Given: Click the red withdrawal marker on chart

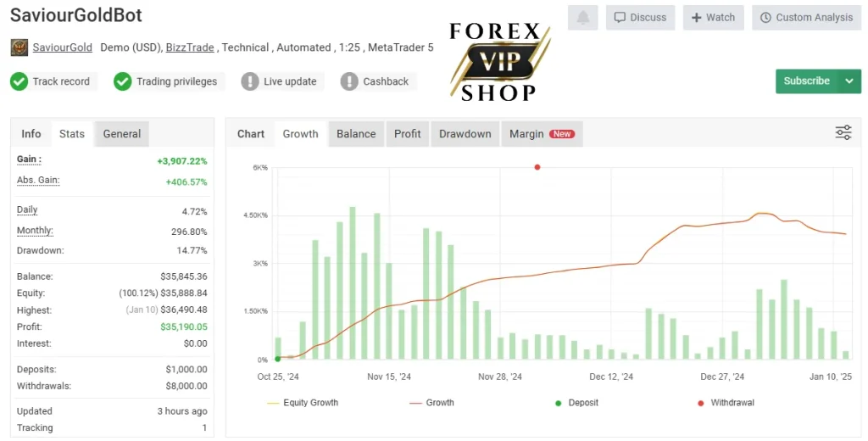Looking at the screenshot, I should pyautogui.click(x=537, y=167).
